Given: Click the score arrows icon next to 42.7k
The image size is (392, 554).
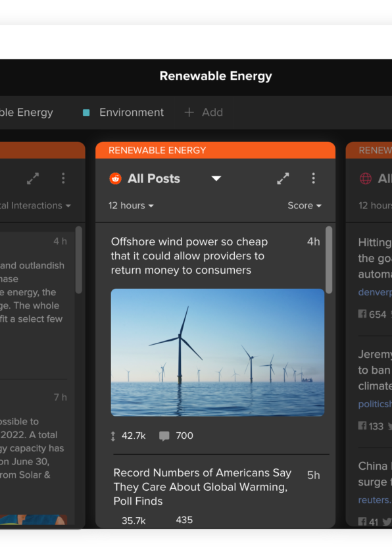Looking at the screenshot, I should coord(113,436).
